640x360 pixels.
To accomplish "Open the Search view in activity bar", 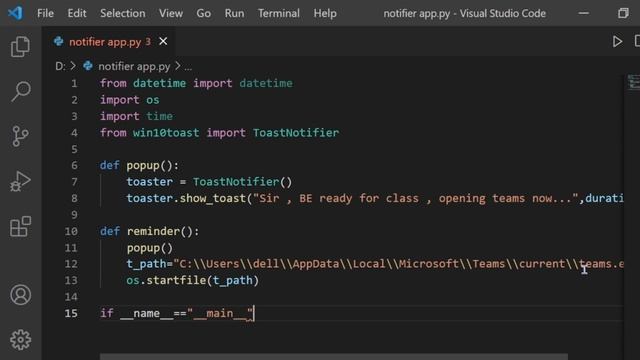I will pyautogui.click(x=20, y=91).
